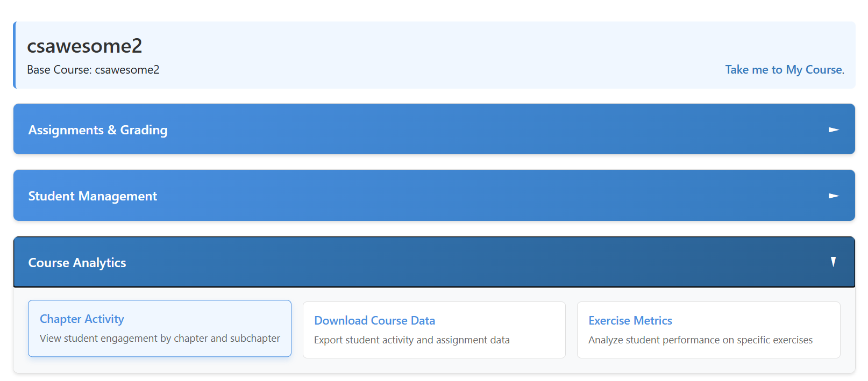
Task: Click the blue left border of course banner
Action: 15,55
